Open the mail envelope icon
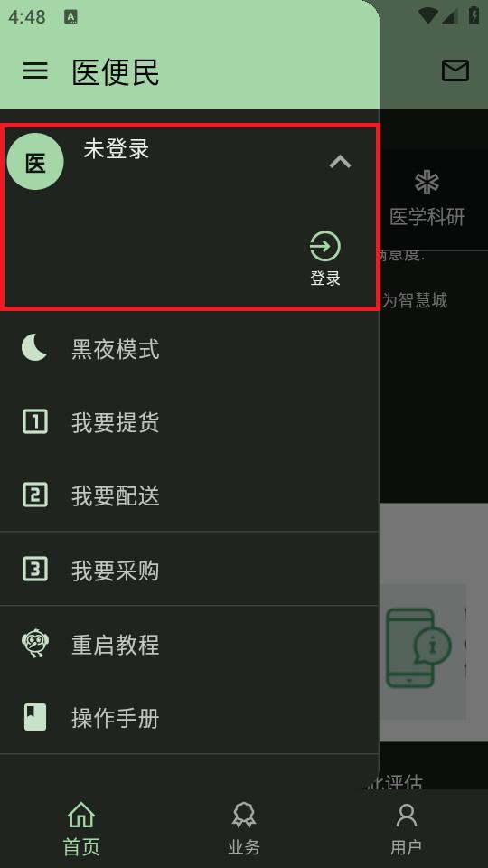488x868 pixels. (455, 71)
